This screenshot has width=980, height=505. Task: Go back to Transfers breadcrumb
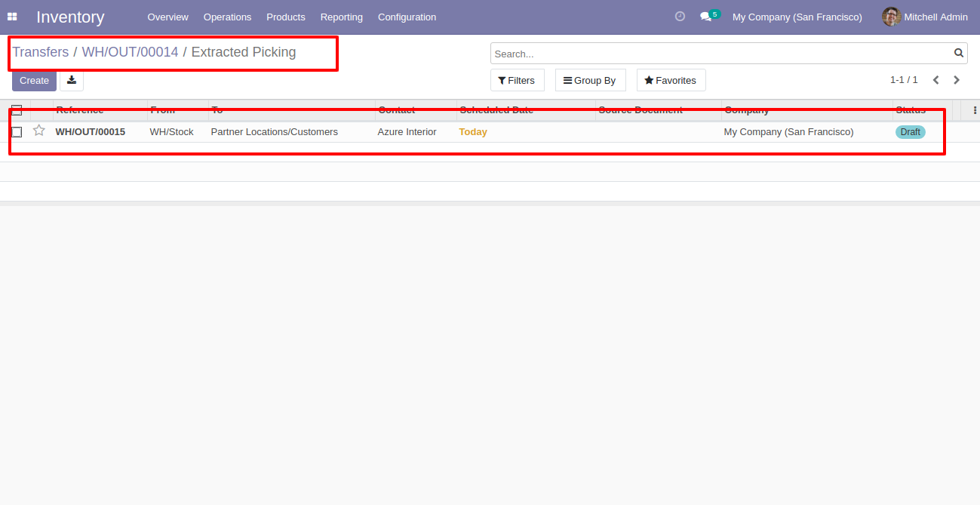[41, 52]
